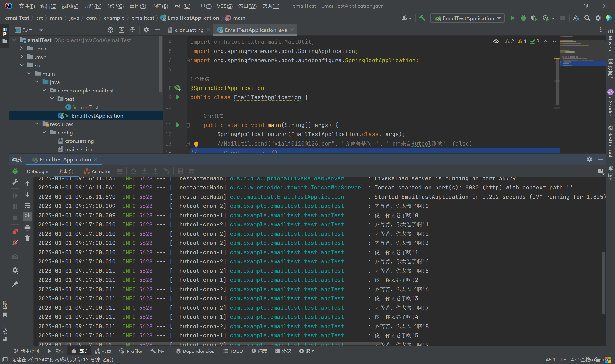Toggle scroll to end of console

[27, 216]
